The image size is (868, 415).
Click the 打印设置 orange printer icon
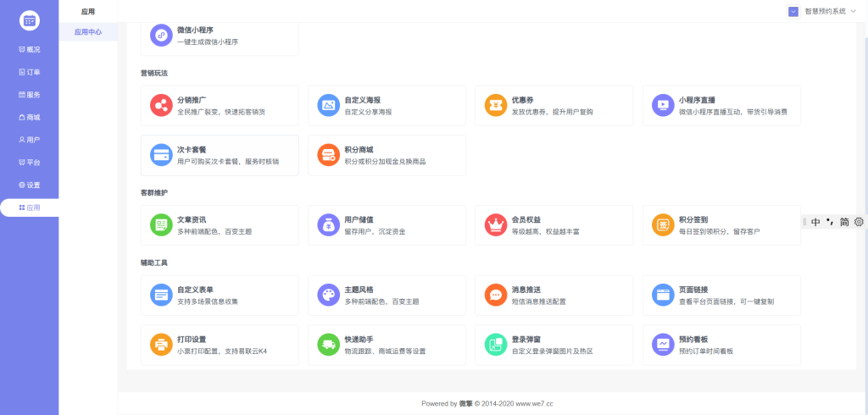[x=161, y=345]
